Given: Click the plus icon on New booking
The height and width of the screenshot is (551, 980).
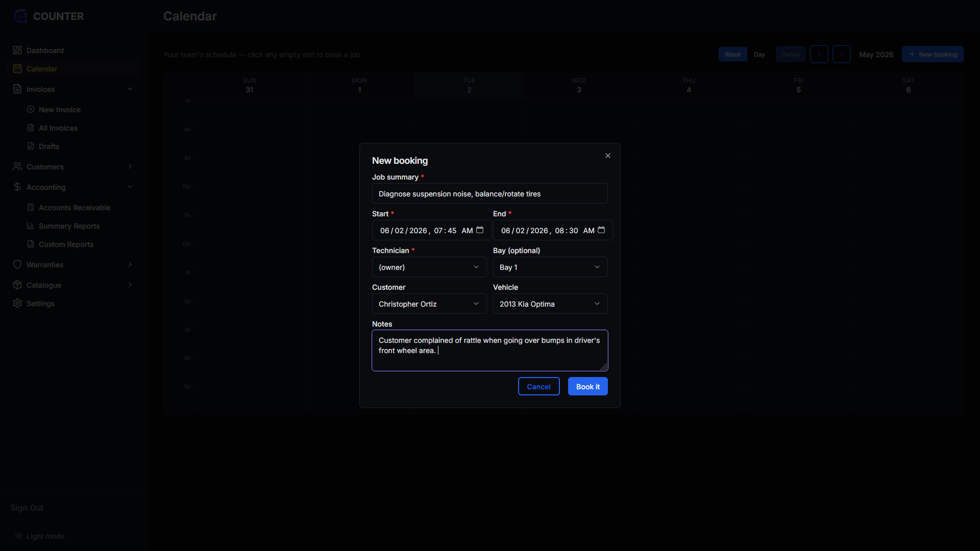Looking at the screenshot, I should point(912,54).
